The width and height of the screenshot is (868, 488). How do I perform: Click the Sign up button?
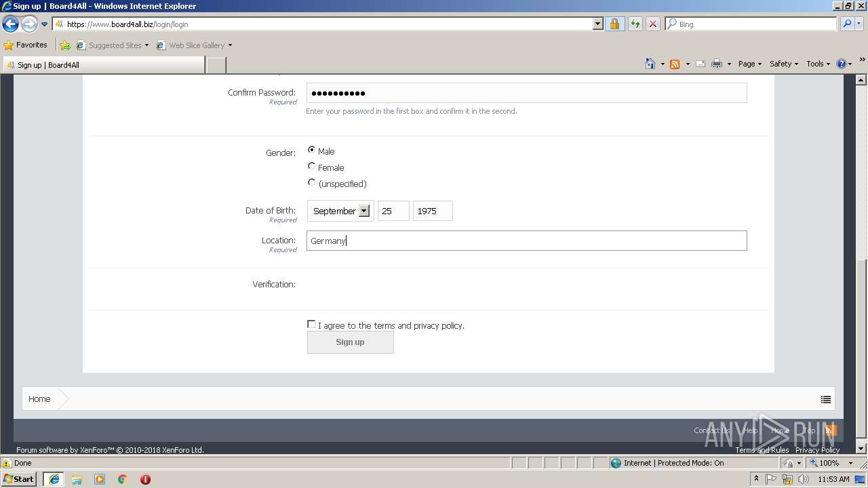pyautogui.click(x=350, y=342)
